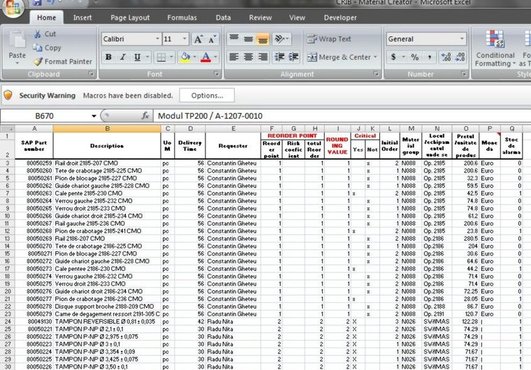Open the Formulas tab

pos(182,18)
